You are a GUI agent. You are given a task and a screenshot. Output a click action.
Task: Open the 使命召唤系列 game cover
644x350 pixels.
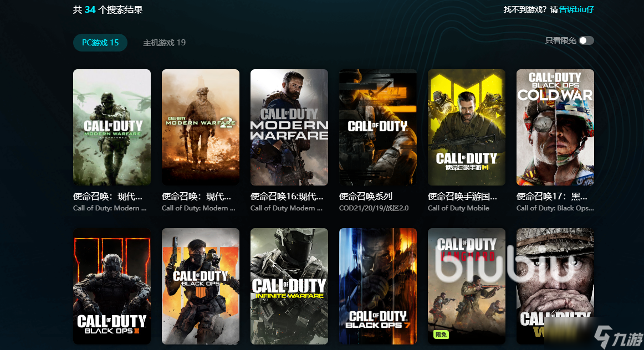point(378,127)
